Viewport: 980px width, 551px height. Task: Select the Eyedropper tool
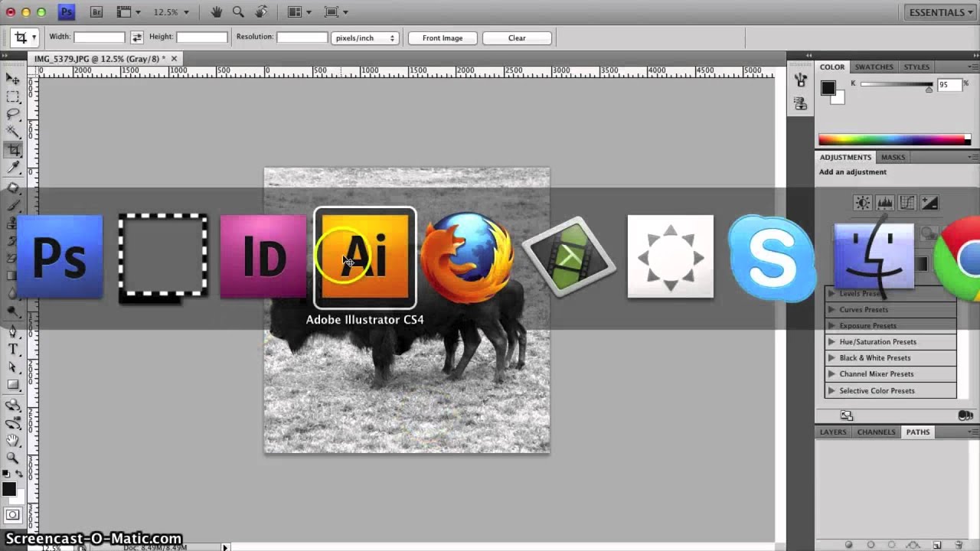click(x=13, y=168)
